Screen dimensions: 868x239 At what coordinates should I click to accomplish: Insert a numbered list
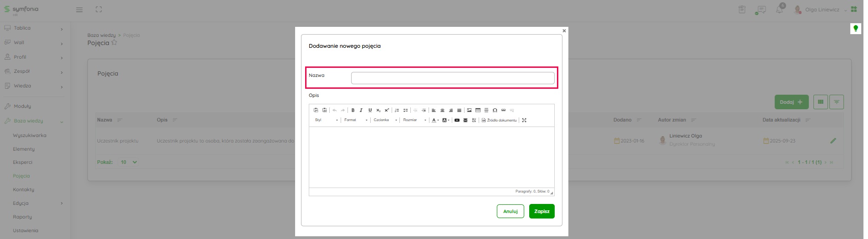click(x=397, y=110)
